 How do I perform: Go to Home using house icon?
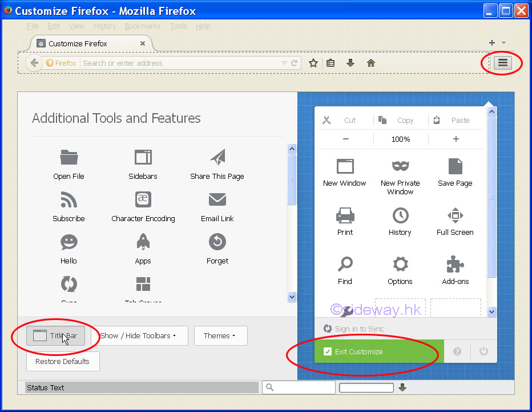pos(371,63)
